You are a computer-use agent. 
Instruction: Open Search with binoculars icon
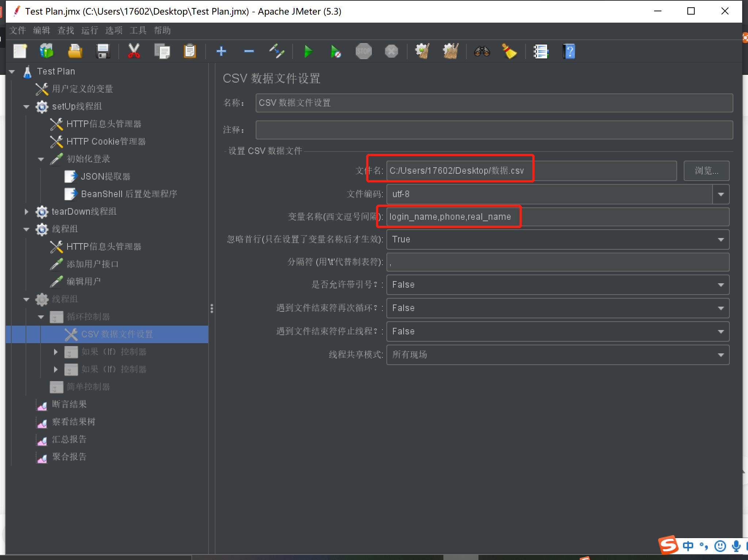pyautogui.click(x=482, y=51)
